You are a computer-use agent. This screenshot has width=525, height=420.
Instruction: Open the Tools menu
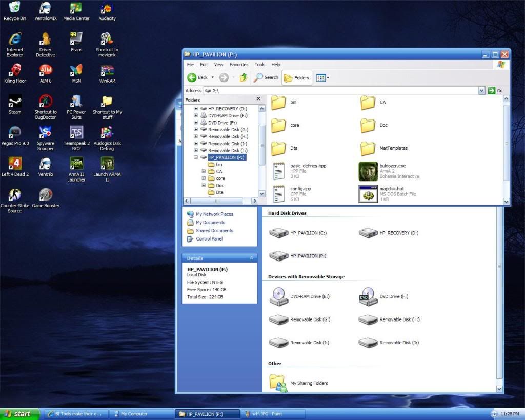(260, 65)
